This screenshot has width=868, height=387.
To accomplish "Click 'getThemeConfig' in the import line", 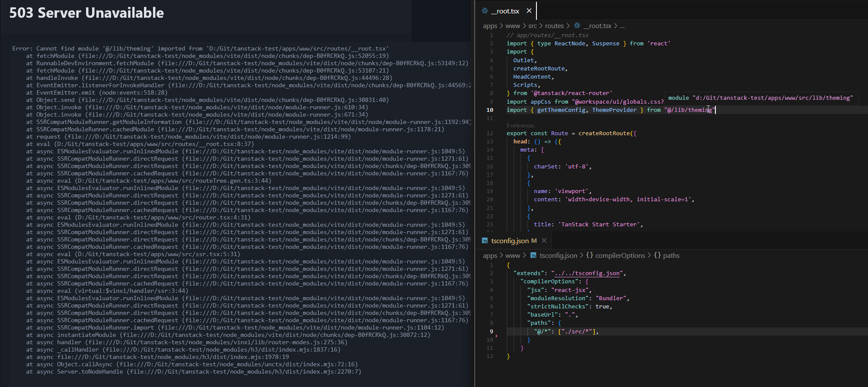I will tap(562, 110).
